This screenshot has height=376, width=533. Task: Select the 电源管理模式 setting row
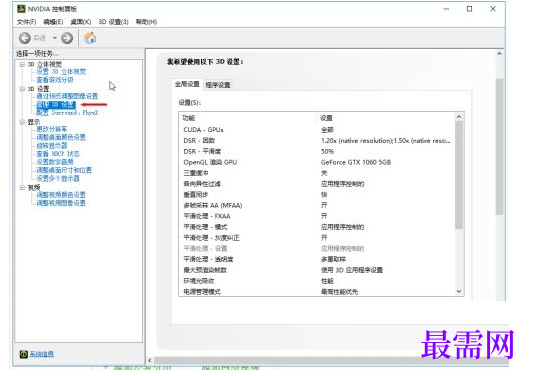pyautogui.click(x=317, y=292)
